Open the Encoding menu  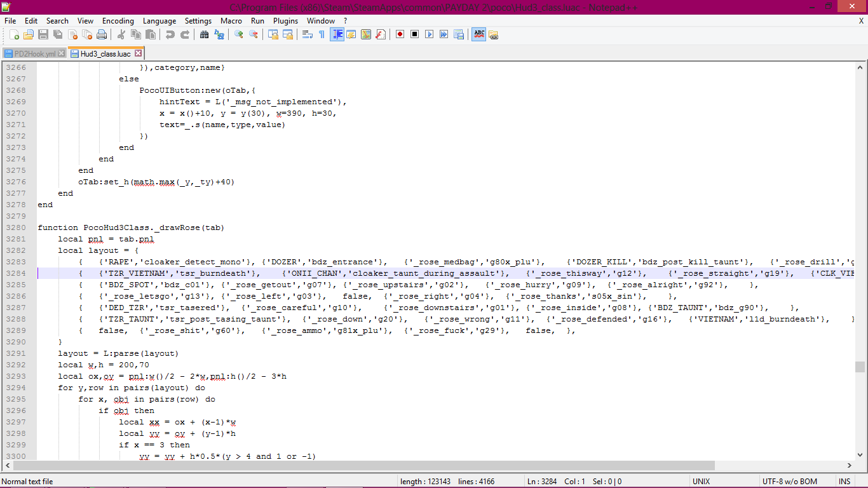tap(118, 21)
